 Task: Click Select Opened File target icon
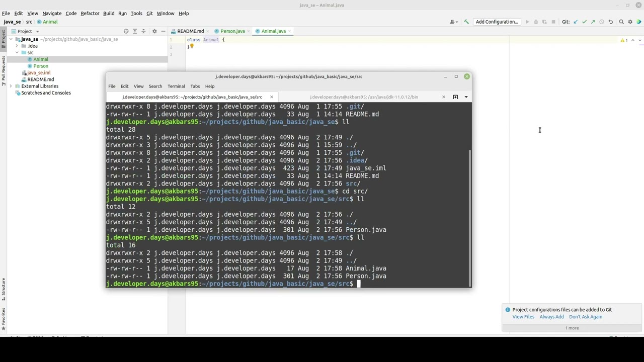pos(126,31)
